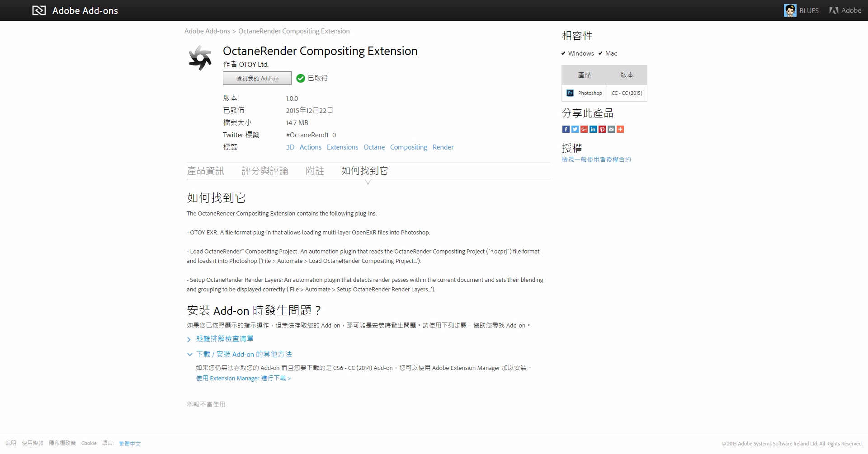Open the Compositing tag link
868x454 pixels.
click(408, 147)
